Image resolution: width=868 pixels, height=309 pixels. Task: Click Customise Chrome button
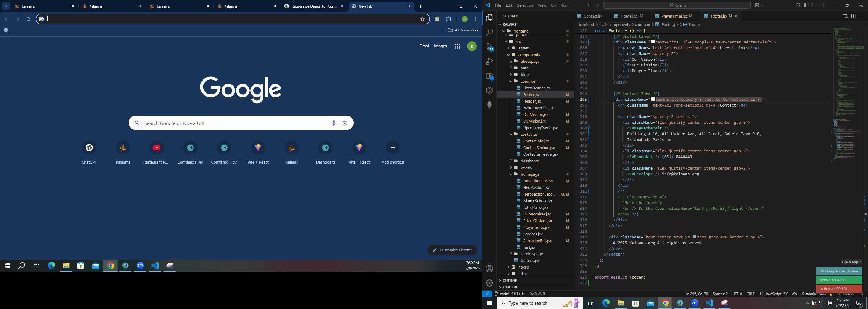tap(452, 250)
